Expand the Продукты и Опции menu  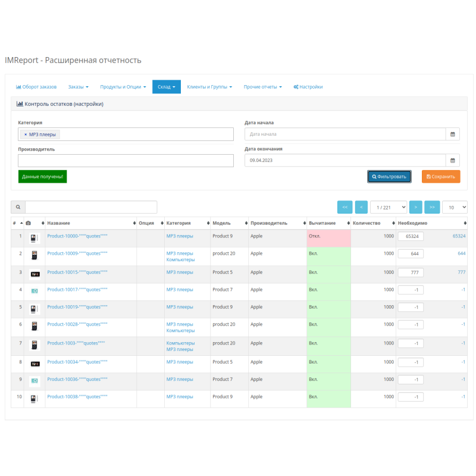pyautogui.click(x=121, y=87)
